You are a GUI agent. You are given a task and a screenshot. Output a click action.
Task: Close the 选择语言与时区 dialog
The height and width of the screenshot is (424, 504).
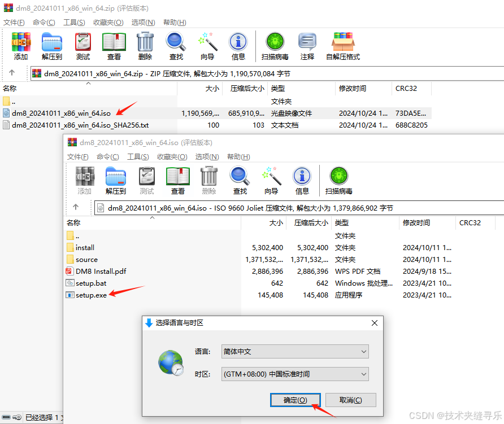[x=375, y=323]
